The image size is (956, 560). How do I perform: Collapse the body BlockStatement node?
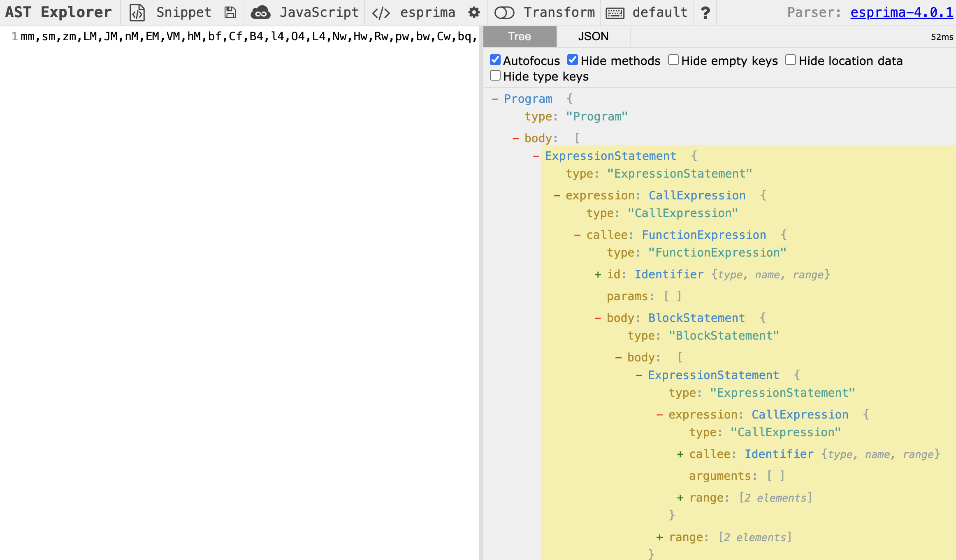tap(598, 318)
